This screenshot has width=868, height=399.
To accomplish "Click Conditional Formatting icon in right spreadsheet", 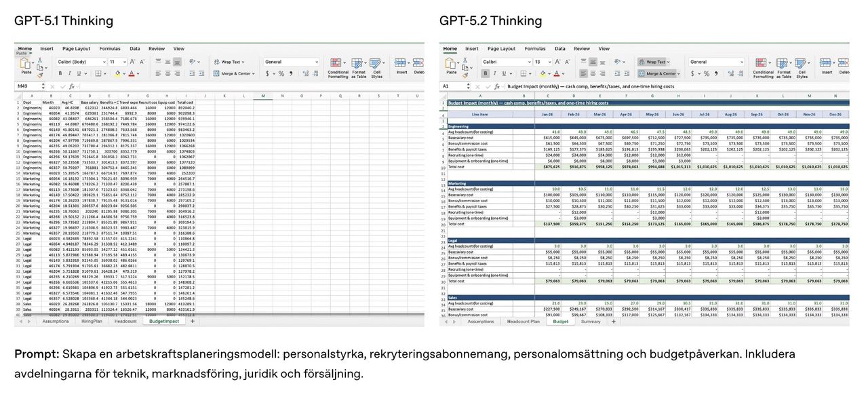I will point(763,62).
